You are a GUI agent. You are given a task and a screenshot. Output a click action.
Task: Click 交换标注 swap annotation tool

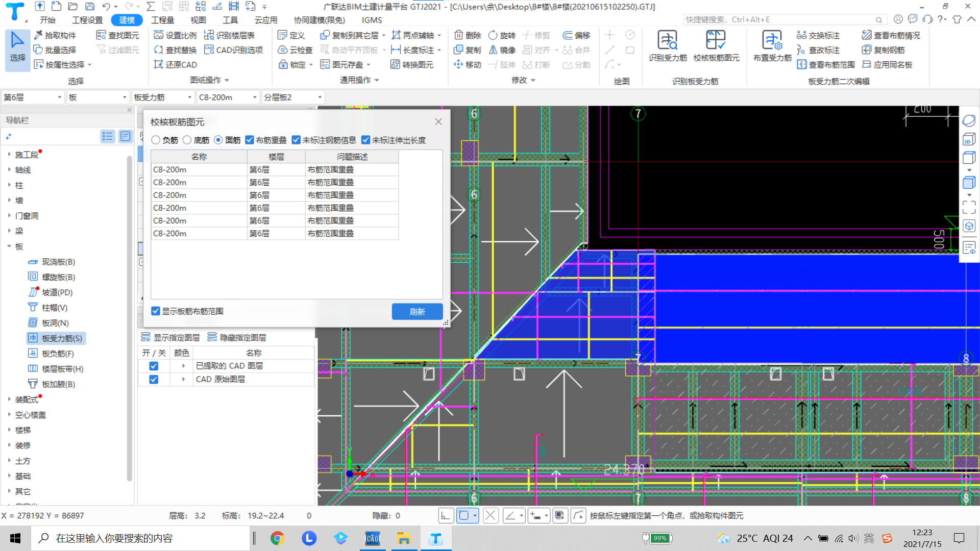click(818, 35)
